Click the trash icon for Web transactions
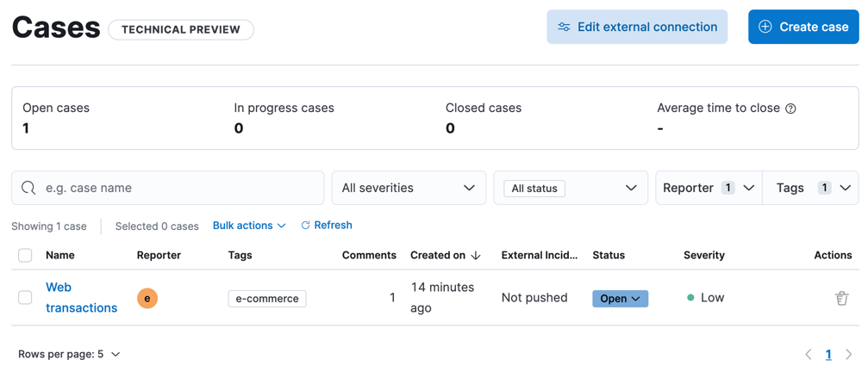 (841, 298)
